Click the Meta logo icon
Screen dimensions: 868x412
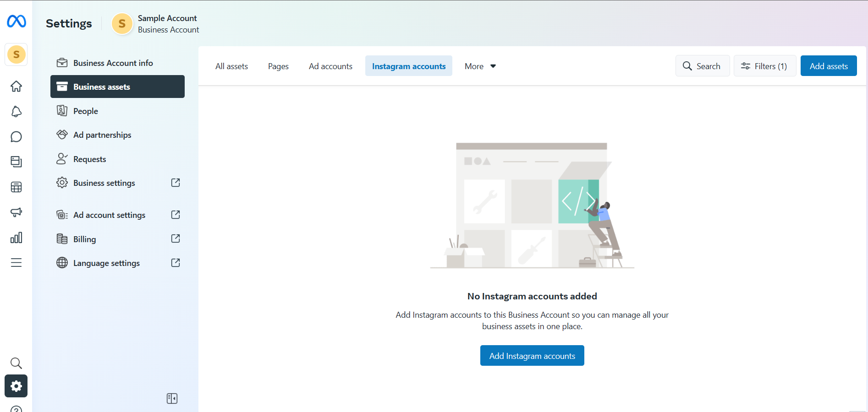(16, 21)
